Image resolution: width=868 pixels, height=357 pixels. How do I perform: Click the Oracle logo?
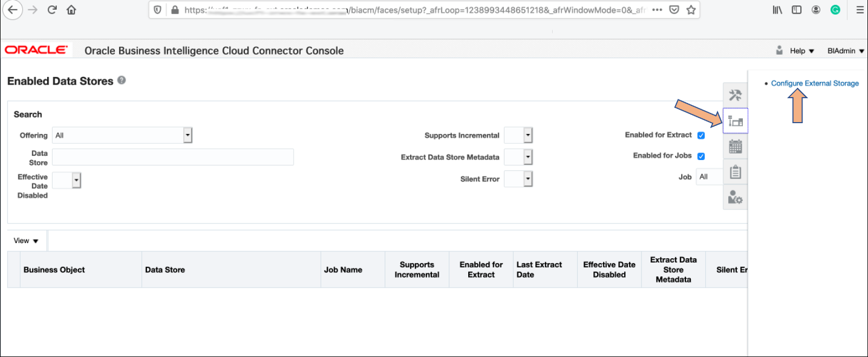[x=36, y=50]
